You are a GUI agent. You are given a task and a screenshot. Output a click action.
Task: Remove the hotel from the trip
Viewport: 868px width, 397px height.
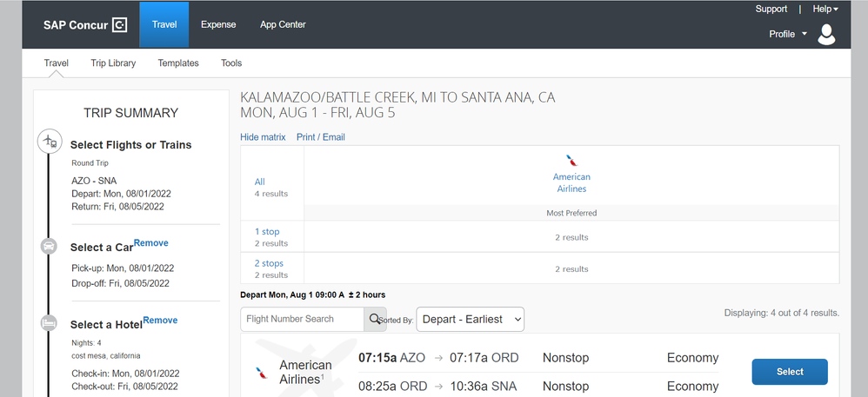[x=161, y=321]
